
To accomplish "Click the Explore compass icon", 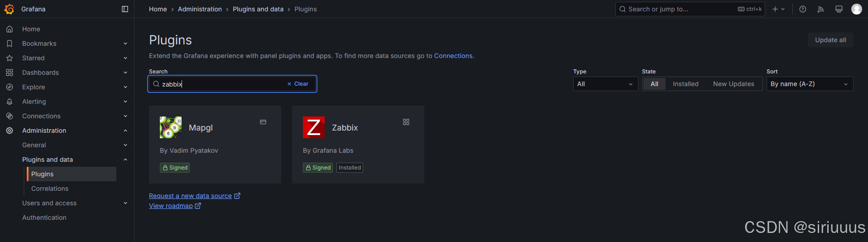I will click(10, 87).
